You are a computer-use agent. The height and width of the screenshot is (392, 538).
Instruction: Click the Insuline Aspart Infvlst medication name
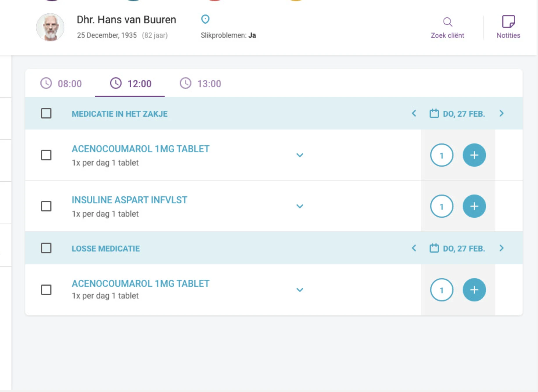[129, 200]
